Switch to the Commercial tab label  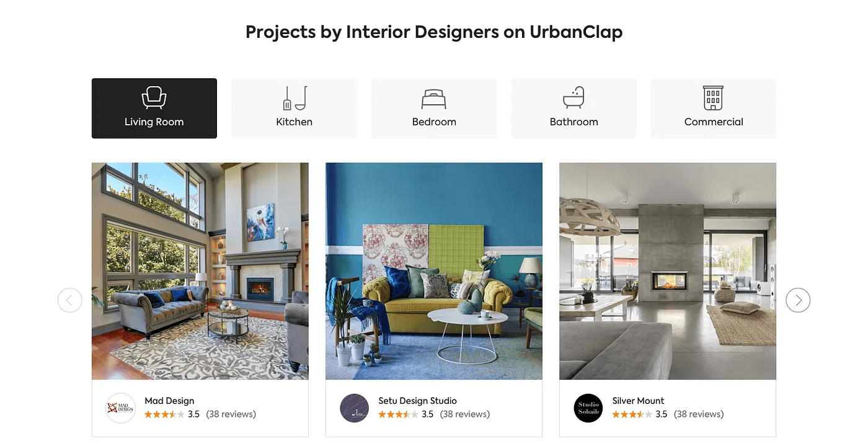click(x=714, y=122)
